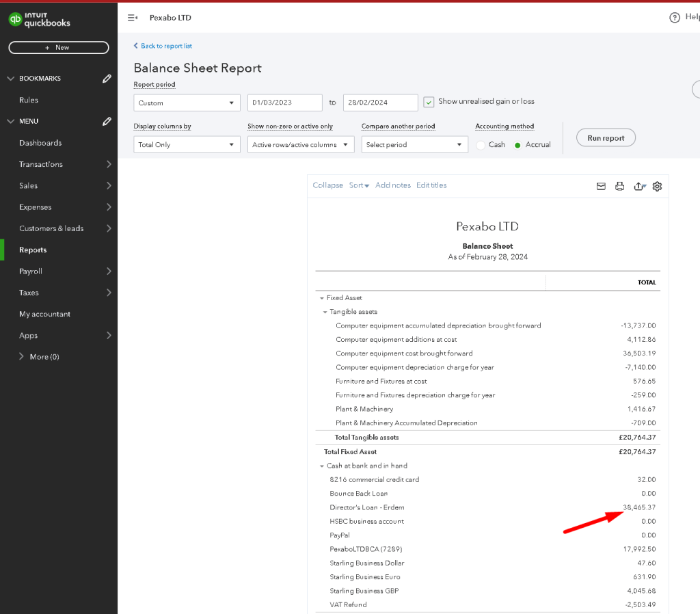Expand Customers & leads submenu arrow
This screenshot has width=700, height=614.
pos(109,228)
